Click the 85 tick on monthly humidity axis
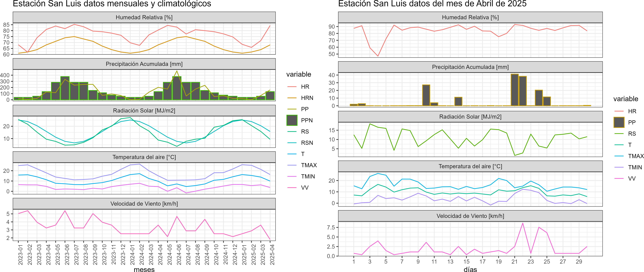 (x=6, y=25)
